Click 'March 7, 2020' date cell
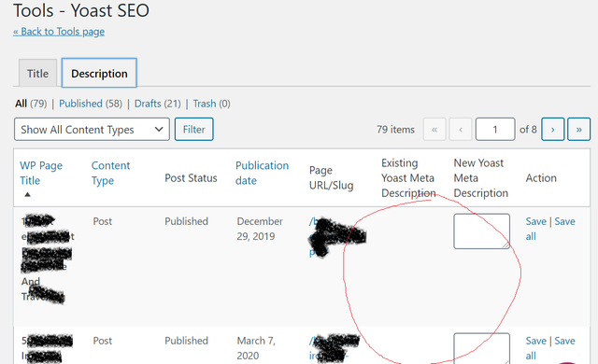The image size is (598, 364). click(256, 348)
